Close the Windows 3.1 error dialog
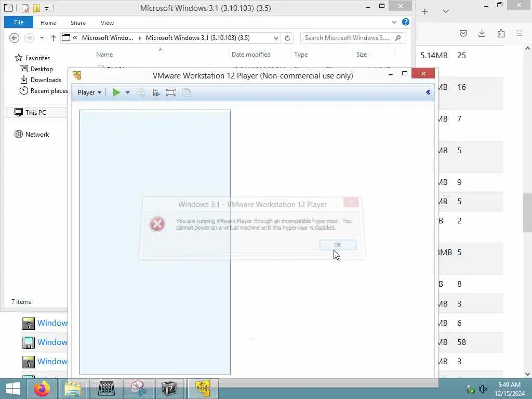Screen dimensions: 532x399 pyautogui.click(x=351, y=202)
